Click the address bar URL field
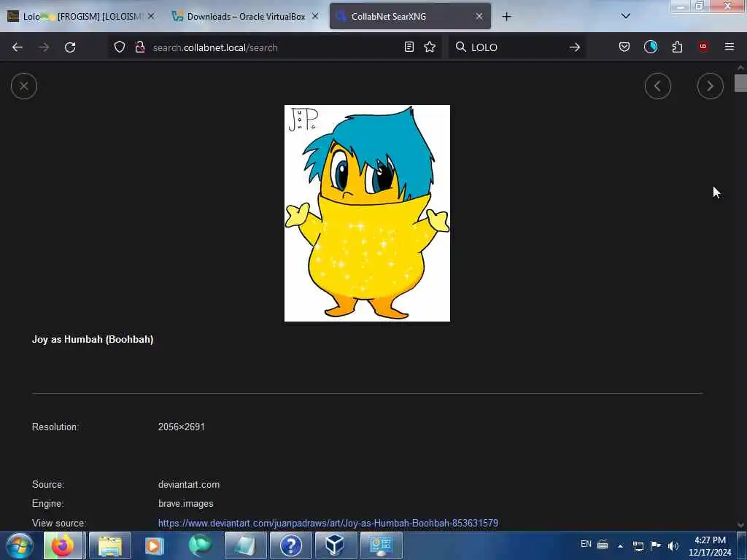The width and height of the screenshot is (747, 560). 274,47
